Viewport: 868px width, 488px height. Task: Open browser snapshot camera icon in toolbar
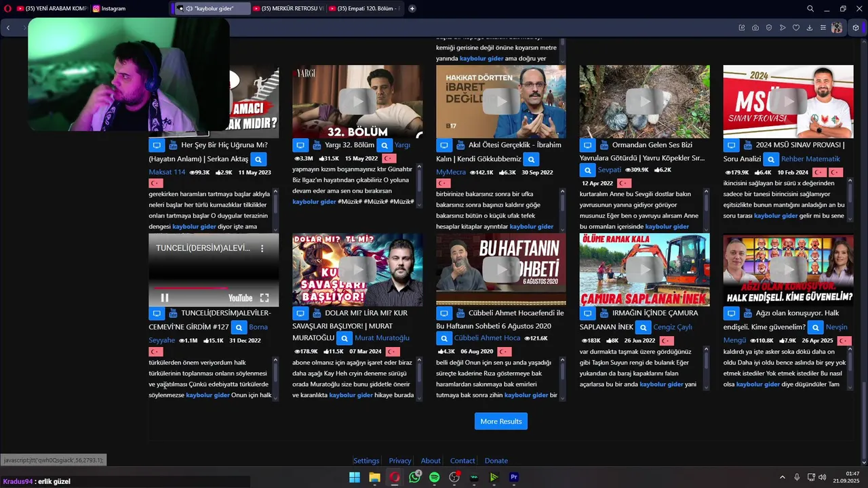(x=755, y=28)
